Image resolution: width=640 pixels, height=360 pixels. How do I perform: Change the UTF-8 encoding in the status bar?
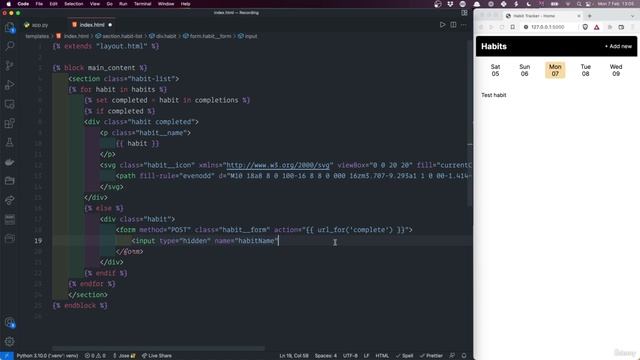pyautogui.click(x=350, y=356)
